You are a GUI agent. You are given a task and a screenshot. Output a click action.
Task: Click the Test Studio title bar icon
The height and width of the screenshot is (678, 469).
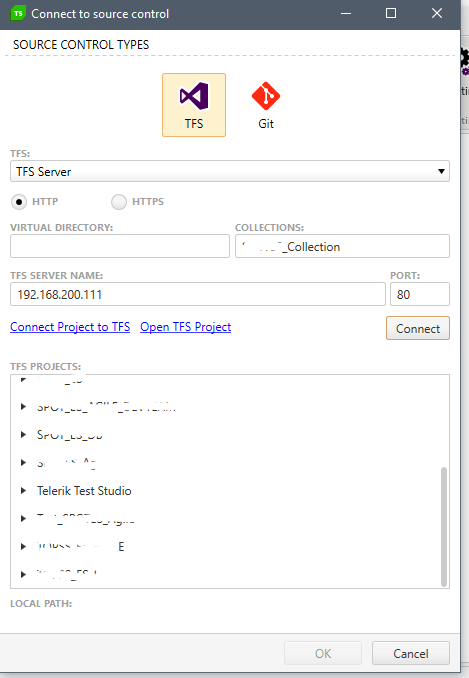18,13
